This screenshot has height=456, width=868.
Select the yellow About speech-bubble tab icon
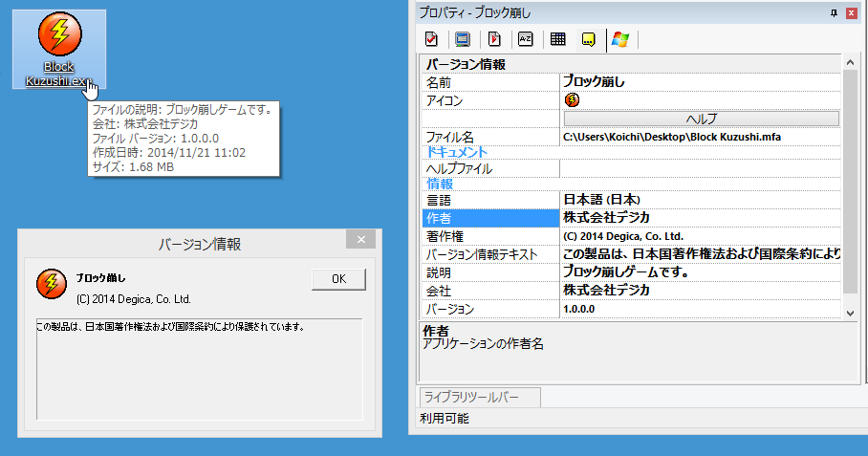pos(589,39)
